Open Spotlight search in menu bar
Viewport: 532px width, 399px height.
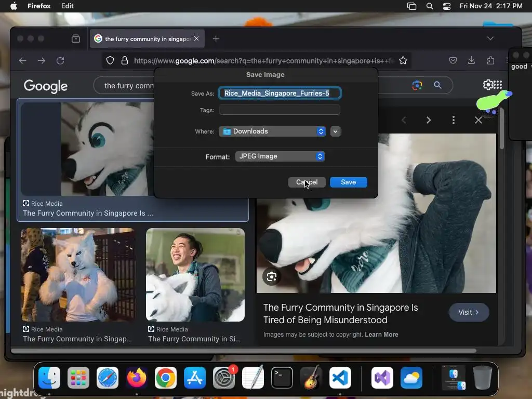tap(430, 6)
